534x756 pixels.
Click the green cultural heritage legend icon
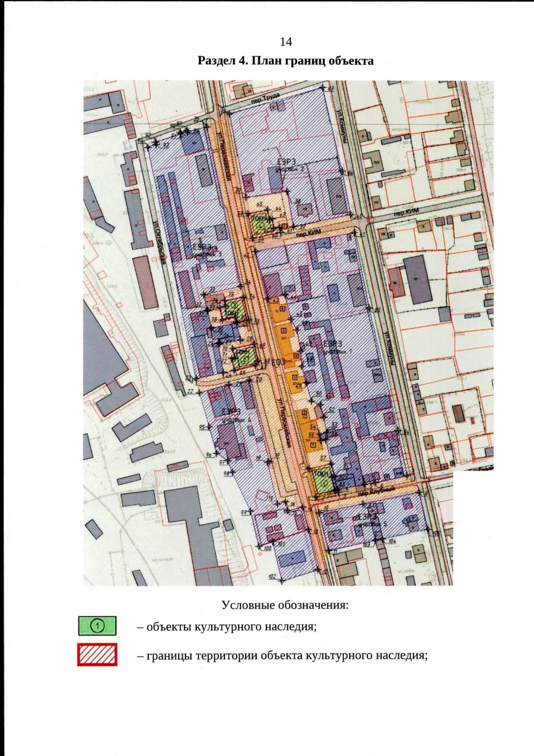(97, 626)
